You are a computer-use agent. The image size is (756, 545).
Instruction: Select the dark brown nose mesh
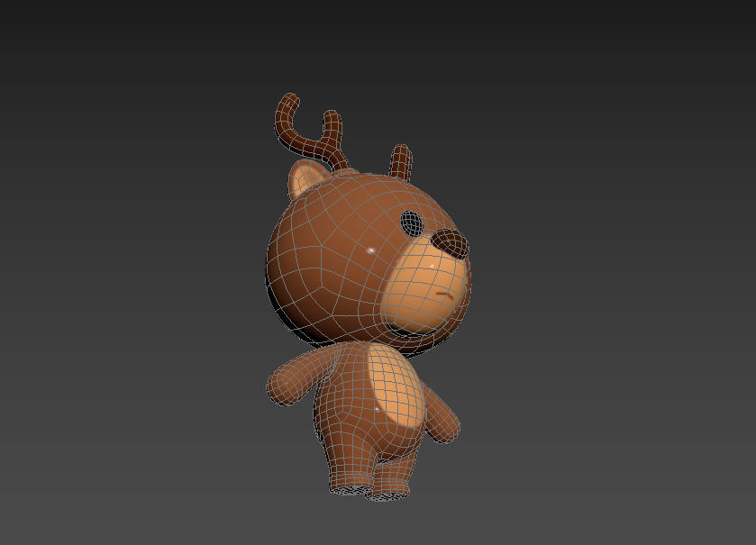click(450, 244)
